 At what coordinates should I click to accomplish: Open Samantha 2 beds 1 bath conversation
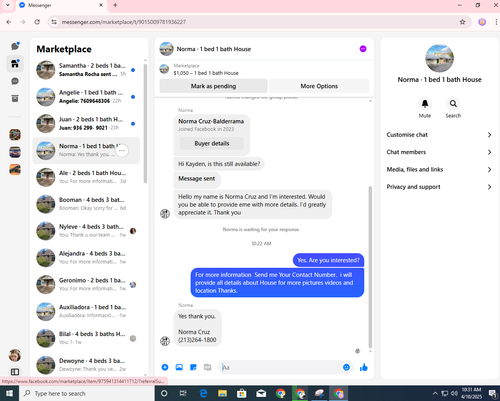[x=86, y=70]
